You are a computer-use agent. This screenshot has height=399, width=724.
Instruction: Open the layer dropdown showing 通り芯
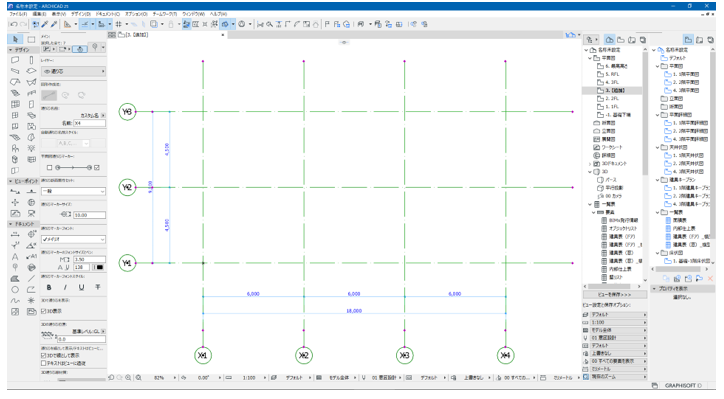[73, 72]
